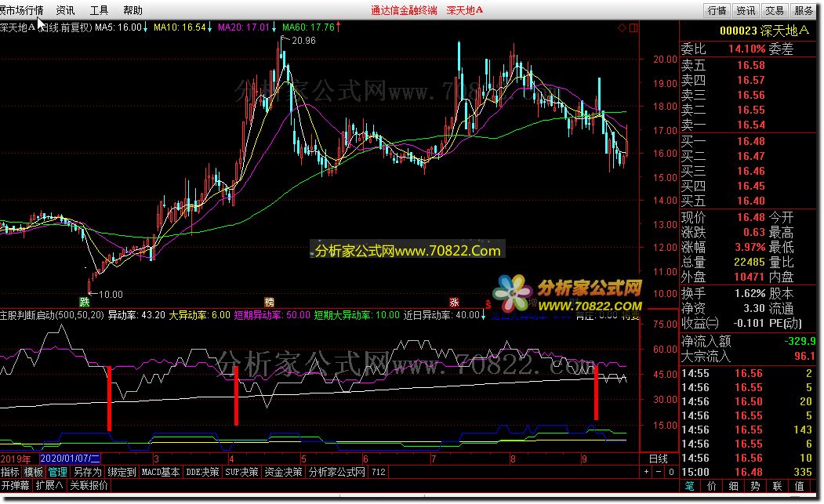Click the diamond icon above the chart
824x504 pixels.
coord(622,27)
